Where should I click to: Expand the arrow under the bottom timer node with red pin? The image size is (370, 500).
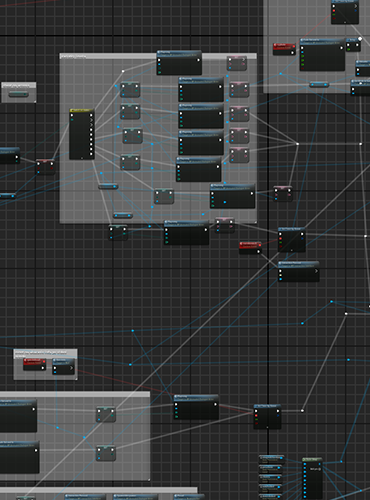(x=267, y=427)
